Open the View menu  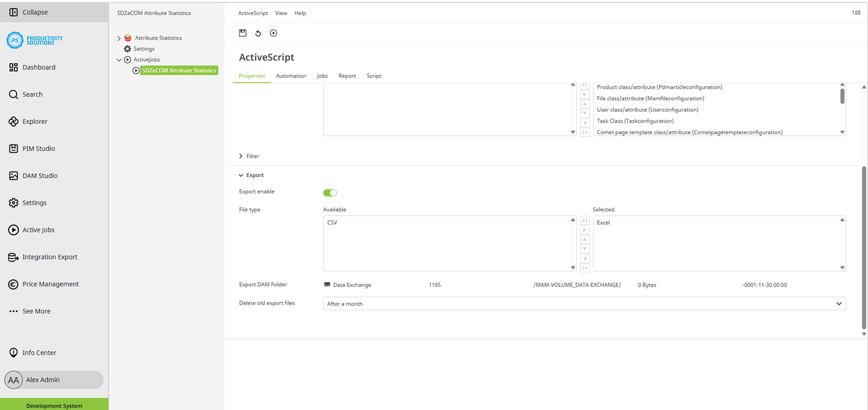281,13
